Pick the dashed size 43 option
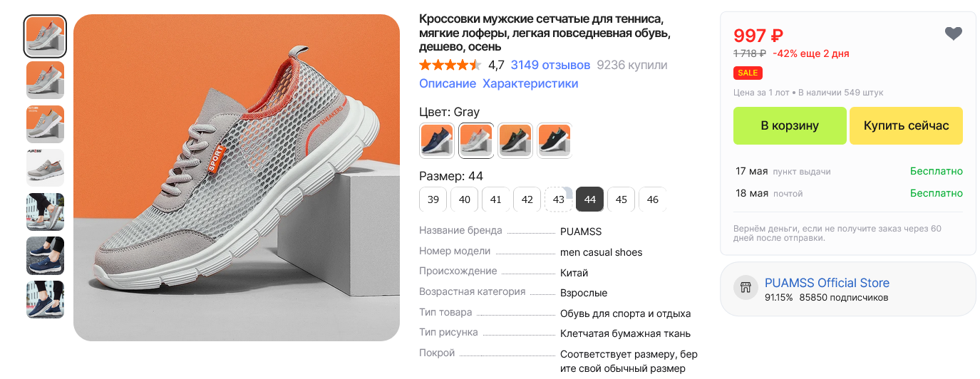 point(558,199)
